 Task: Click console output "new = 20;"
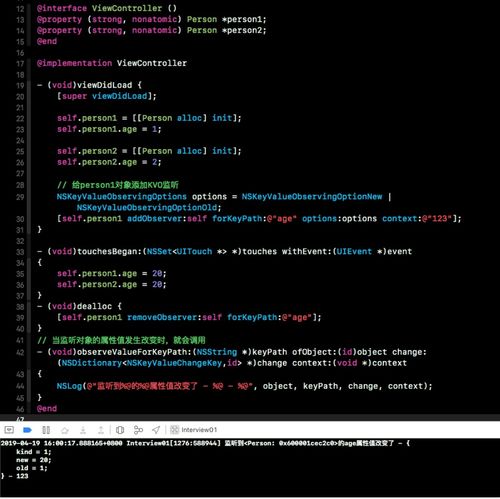(x=34, y=460)
